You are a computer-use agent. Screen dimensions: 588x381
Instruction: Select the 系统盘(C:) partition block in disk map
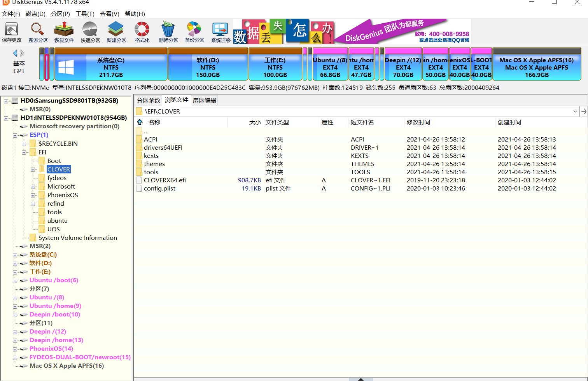click(111, 64)
